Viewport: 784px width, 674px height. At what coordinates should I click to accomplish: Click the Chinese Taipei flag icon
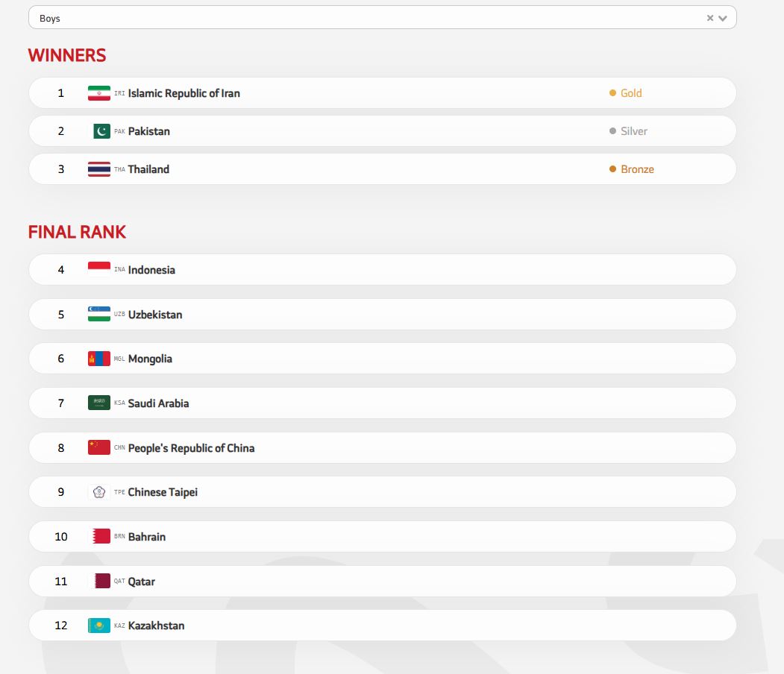pyautogui.click(x=98, y=492)
